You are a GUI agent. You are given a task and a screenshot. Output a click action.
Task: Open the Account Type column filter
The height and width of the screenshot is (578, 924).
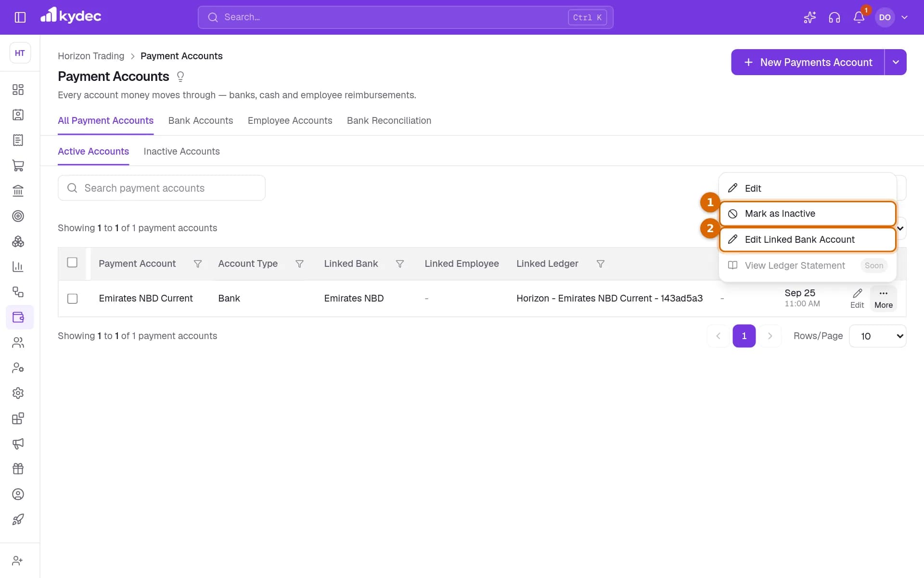(299, 264)
